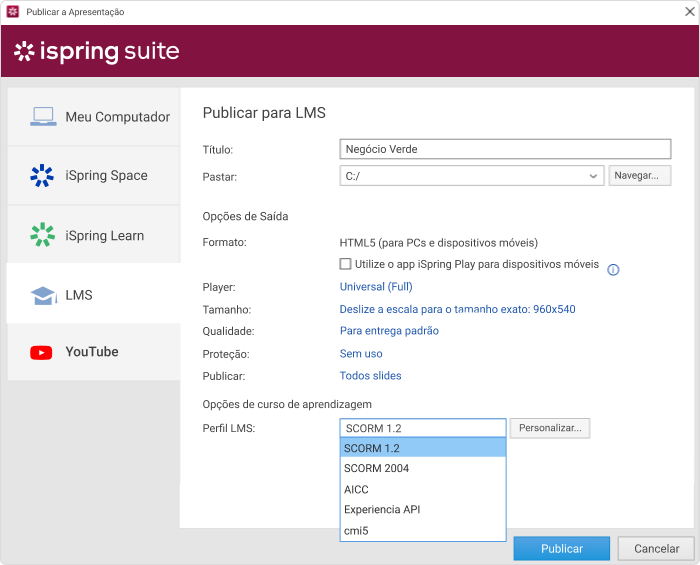Click the info icon beside iSpring Play option
The image size is (700, 565).
pos(613,270)
